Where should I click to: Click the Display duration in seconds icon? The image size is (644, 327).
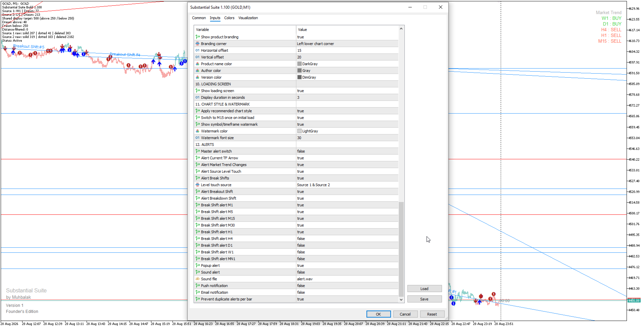pos(198,97)
